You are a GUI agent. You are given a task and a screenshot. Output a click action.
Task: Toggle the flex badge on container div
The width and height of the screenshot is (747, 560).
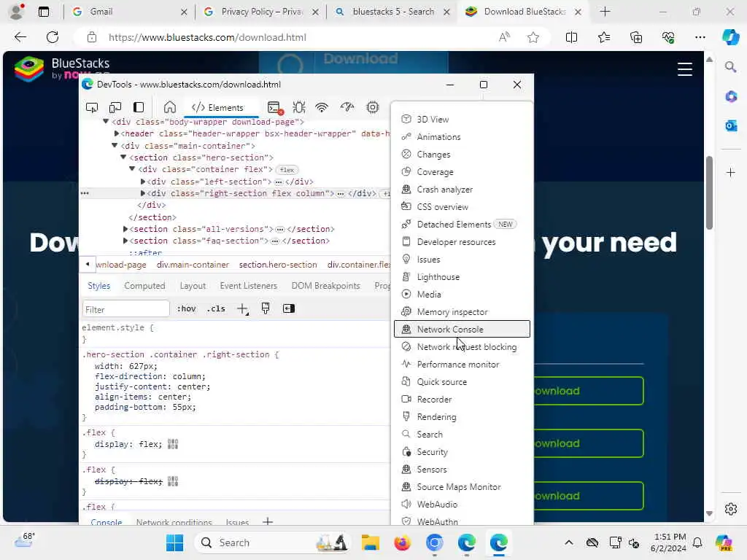point(287,170)
